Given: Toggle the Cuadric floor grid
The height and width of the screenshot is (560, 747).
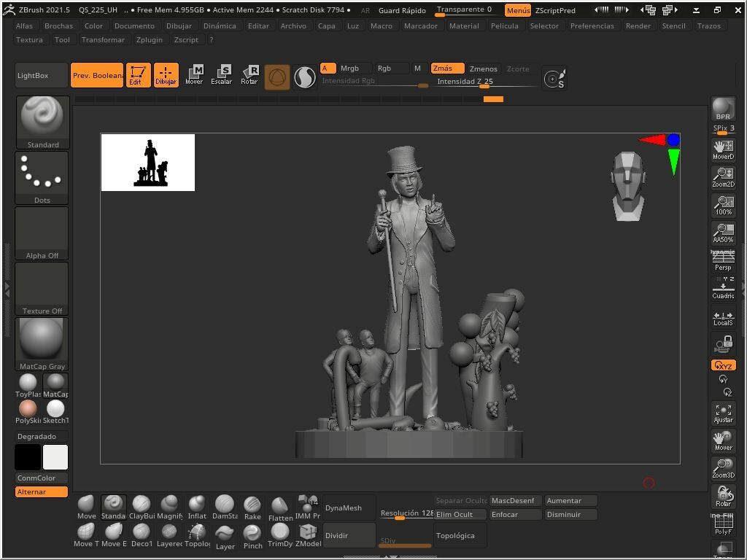Looking at the screenshot, I should (x=723, y=288).
